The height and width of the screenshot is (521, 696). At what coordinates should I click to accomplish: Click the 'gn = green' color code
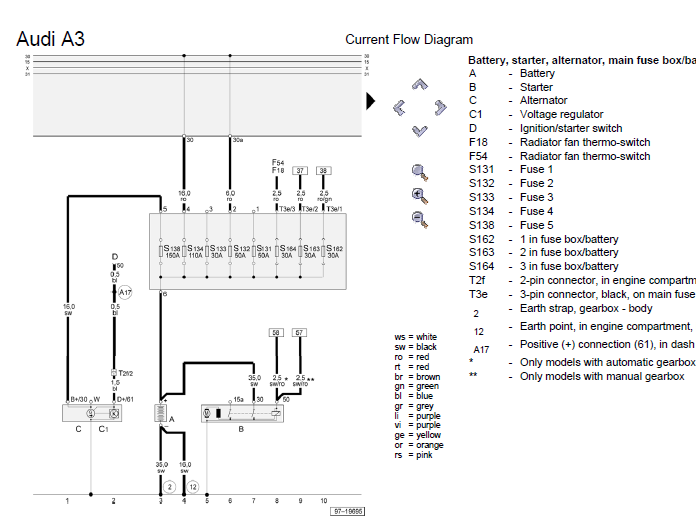pyautogui.click(x=416, y=386)
